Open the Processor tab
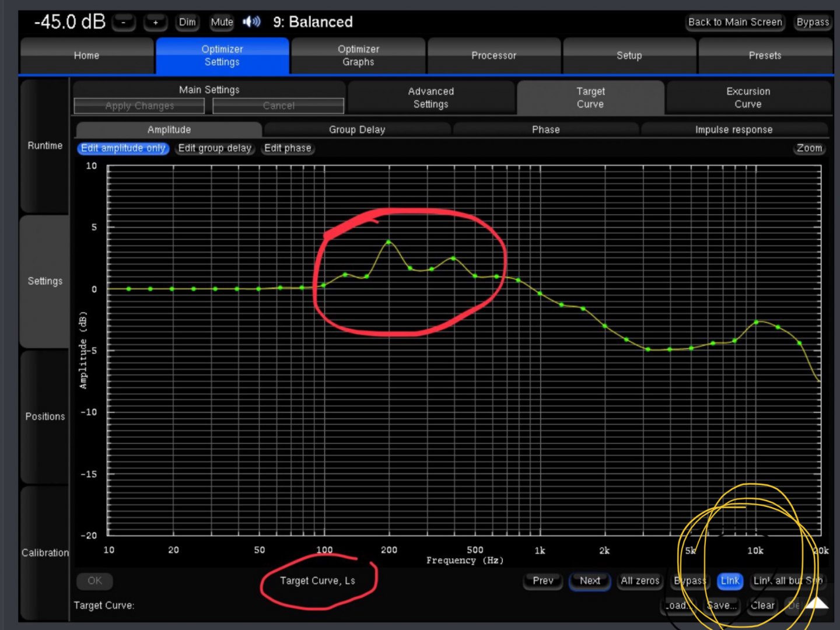Viewport: 840px width, 630px height. [x=494, y=55]
